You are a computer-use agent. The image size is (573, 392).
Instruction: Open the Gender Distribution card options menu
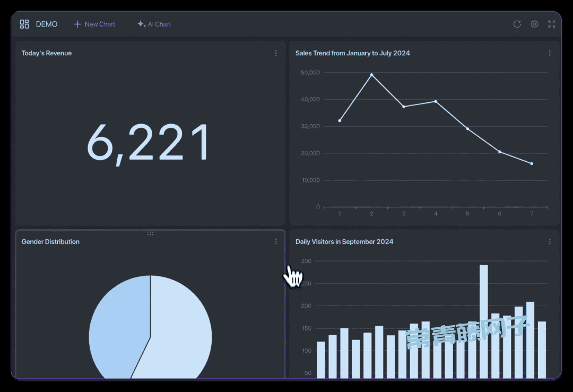(x=275, y=241)
